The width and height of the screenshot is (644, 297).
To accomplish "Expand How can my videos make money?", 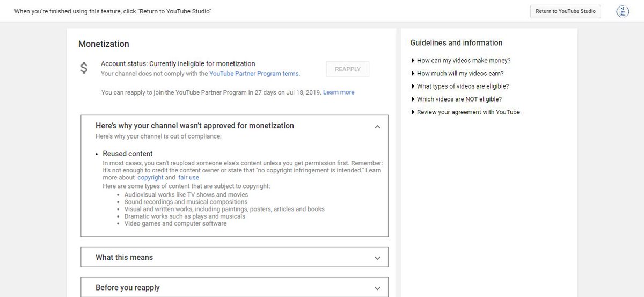I will click(460, 61).
